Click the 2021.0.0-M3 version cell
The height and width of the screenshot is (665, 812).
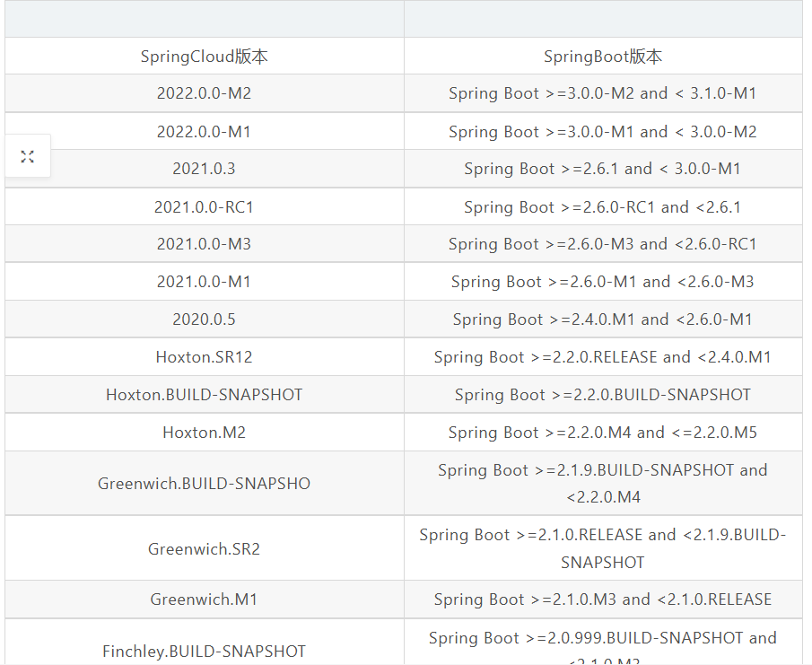pyautogui.click(x=205, y=244)
